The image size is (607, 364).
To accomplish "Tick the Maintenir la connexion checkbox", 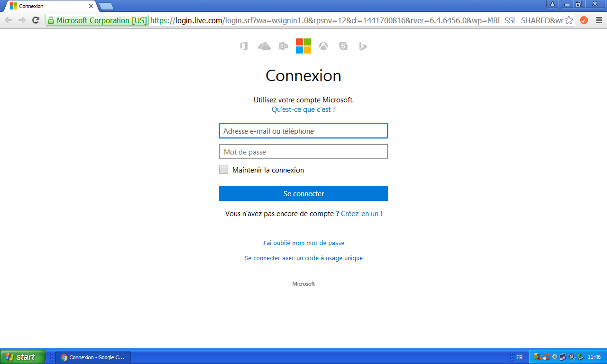I will 223,170.
